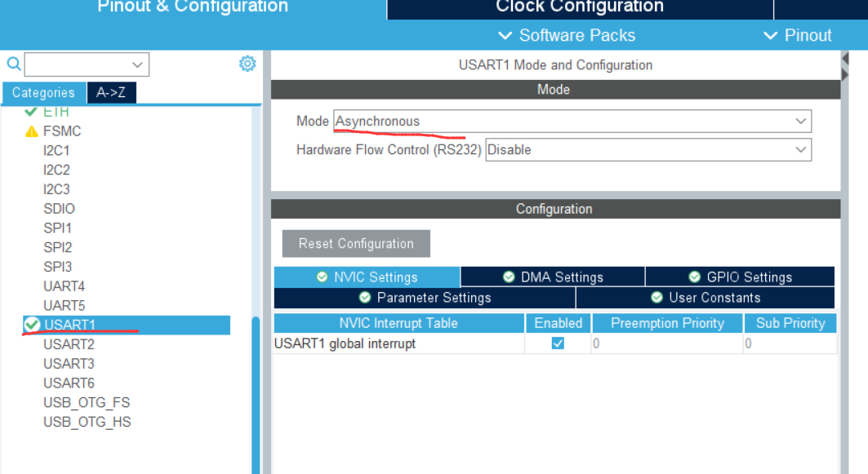Click the Sub Priority column header
Viewport: 868px width, 474px height.
[x=790, y=323]
